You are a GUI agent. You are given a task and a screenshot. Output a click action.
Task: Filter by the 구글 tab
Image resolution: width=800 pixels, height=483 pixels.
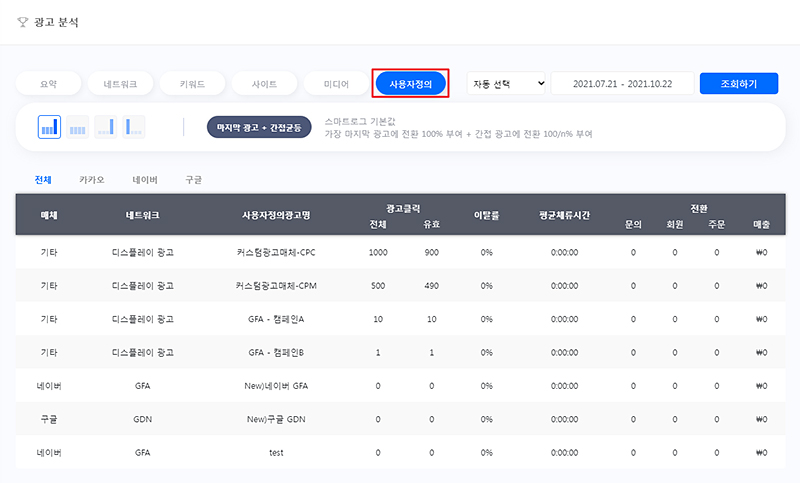193,180
